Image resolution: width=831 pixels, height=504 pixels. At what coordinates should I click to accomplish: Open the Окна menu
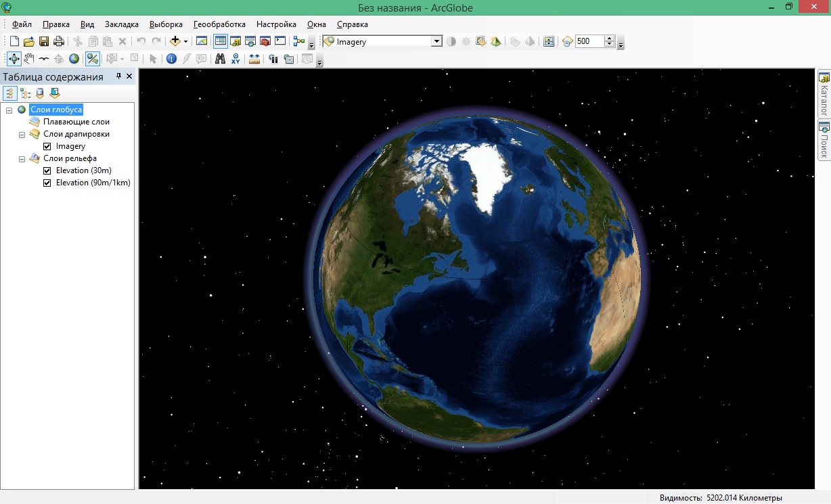pos(317,24)
